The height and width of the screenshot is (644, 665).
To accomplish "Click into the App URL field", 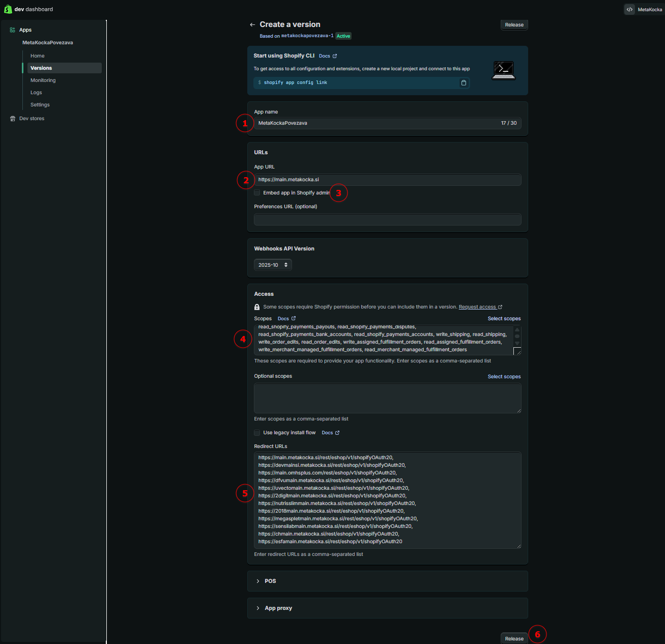I will [x=387, y=180].
